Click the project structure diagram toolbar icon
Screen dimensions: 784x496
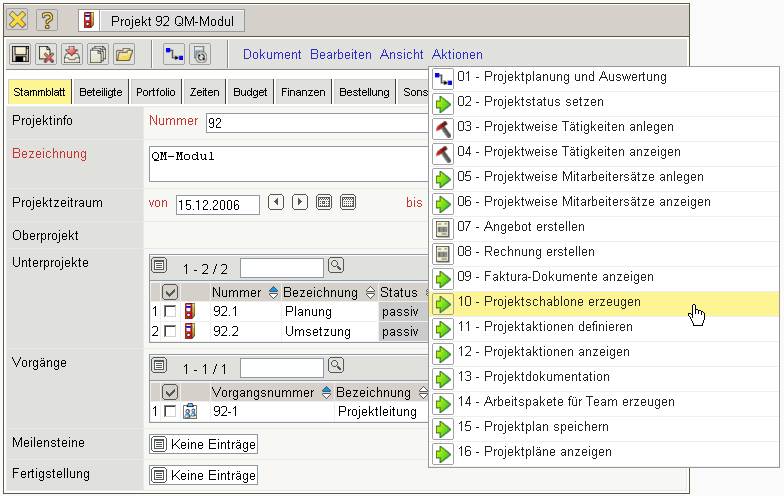click(174, 55)
